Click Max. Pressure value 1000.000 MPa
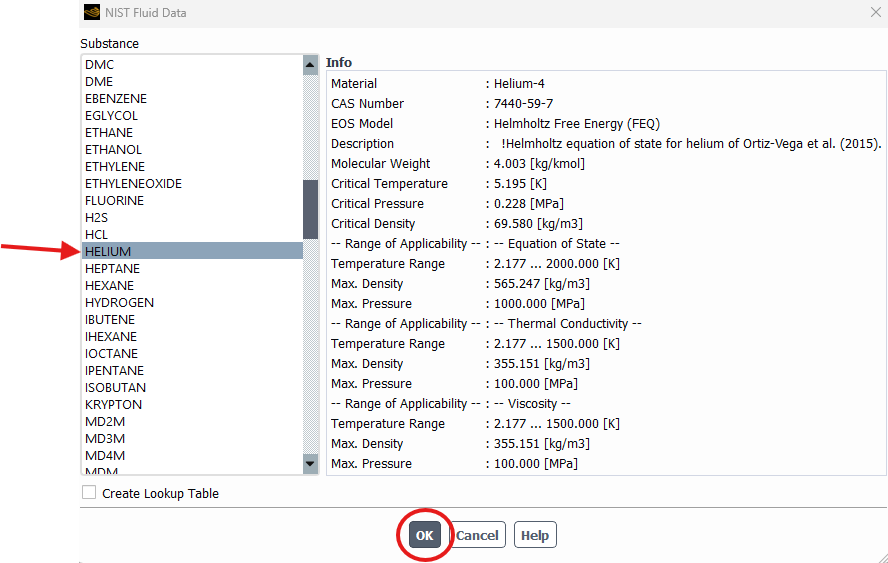This screenshot has width=888, height=563. pyautogui.click(x=539, y=304)
